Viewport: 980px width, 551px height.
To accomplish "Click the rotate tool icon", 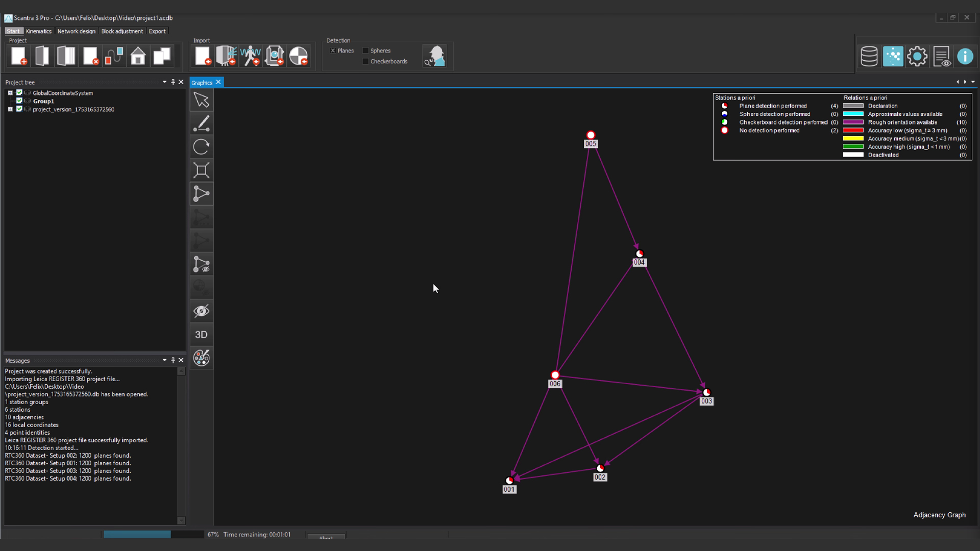I will tap(202, 147).
